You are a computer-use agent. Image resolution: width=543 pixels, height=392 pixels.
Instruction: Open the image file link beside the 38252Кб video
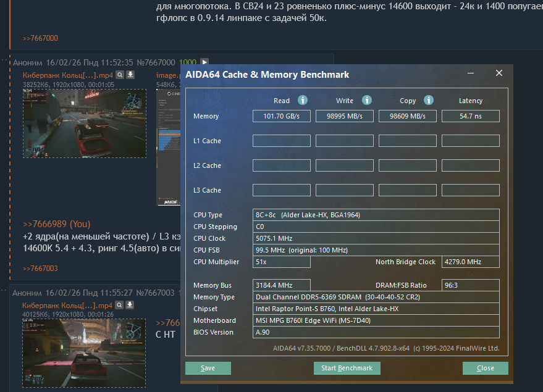point(168,75)
